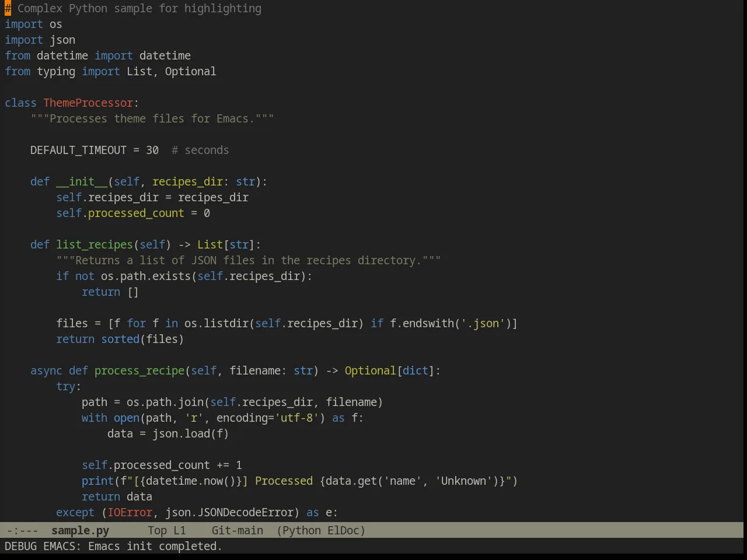Click the DEFAULT_TIMEOUT constant
The image size is (747, 560).
tap(78, 150)
